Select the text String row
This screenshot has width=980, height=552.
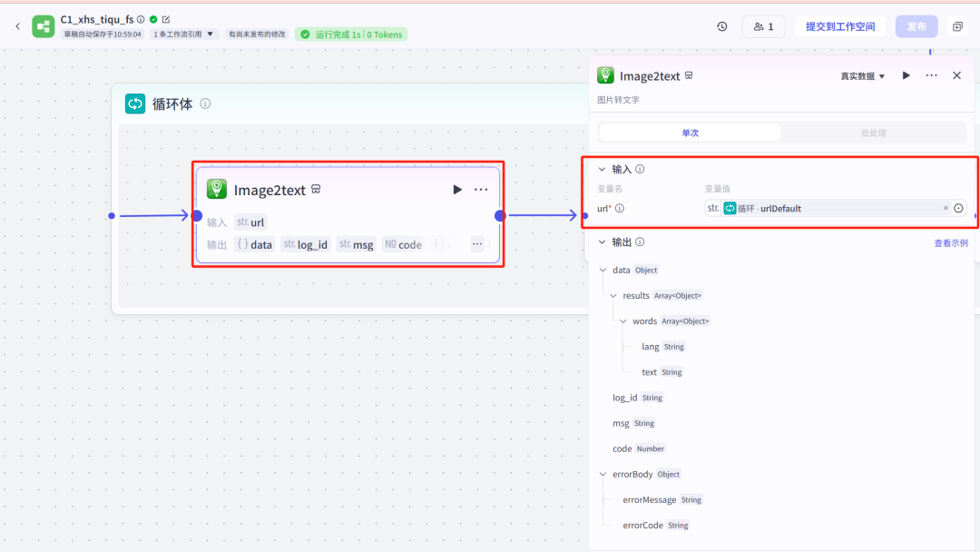click(x=662, y=372)
